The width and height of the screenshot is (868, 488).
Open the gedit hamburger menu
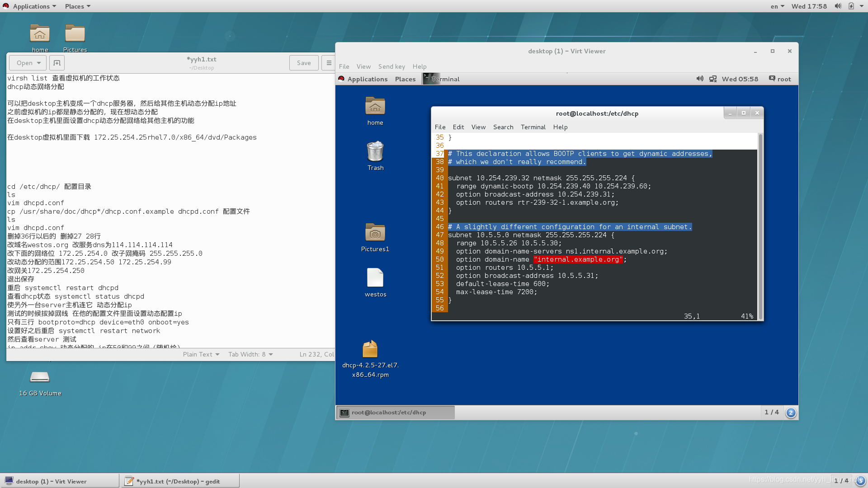click(329, 63)
